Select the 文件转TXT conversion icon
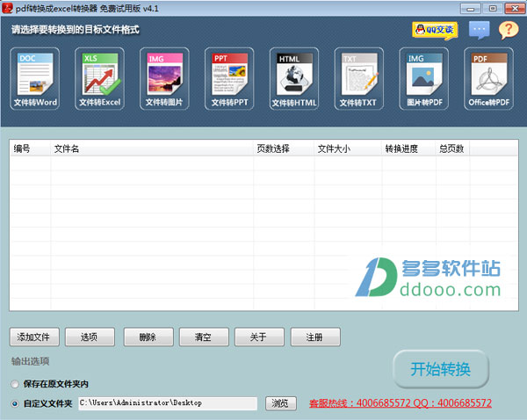Screen dimensions: 527x420 [359, 79]
